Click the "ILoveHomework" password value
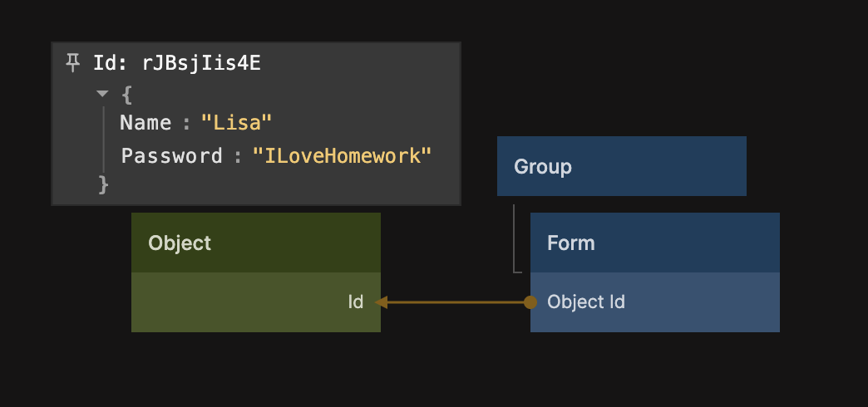This screenshot has width=868, height=407. pos(343,155)
